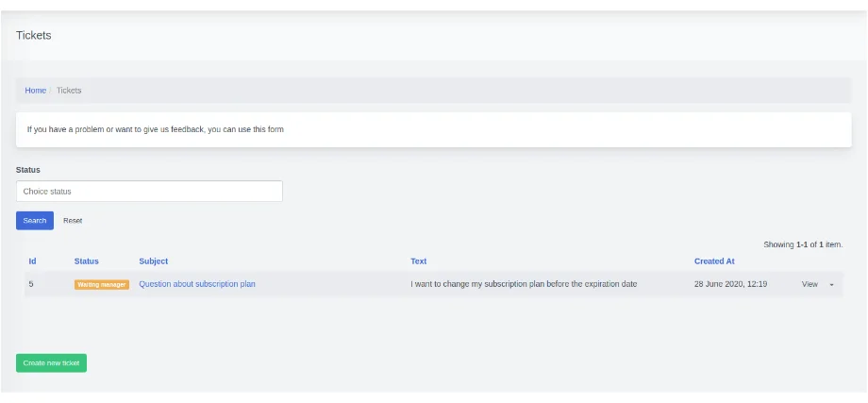The image size is (868, 403).
Task: Sort tickets by Text column header
Action: point(418,261)
